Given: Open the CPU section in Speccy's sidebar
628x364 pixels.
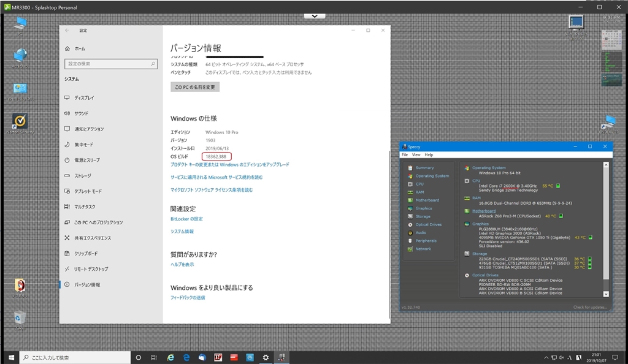Looking at the screenshot, I should click(419, 184).
